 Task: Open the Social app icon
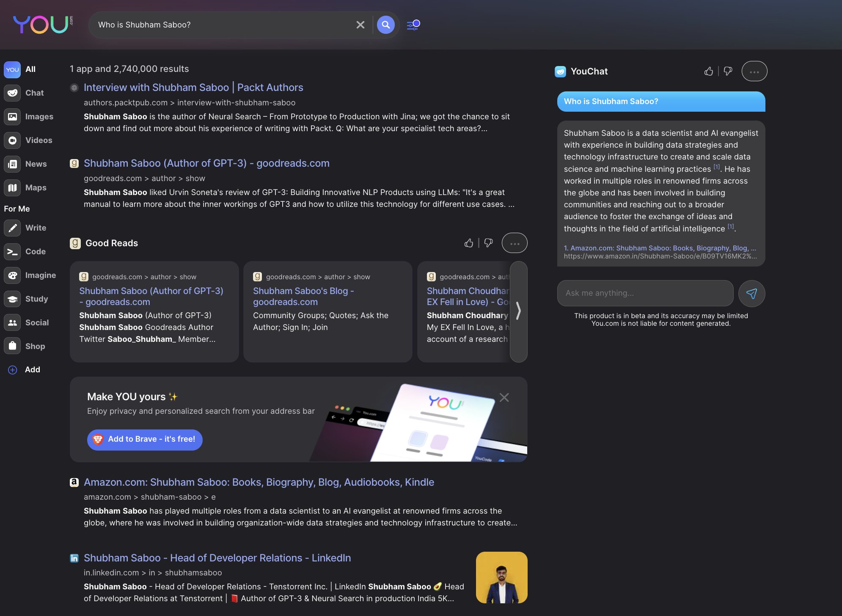[13, 323]
